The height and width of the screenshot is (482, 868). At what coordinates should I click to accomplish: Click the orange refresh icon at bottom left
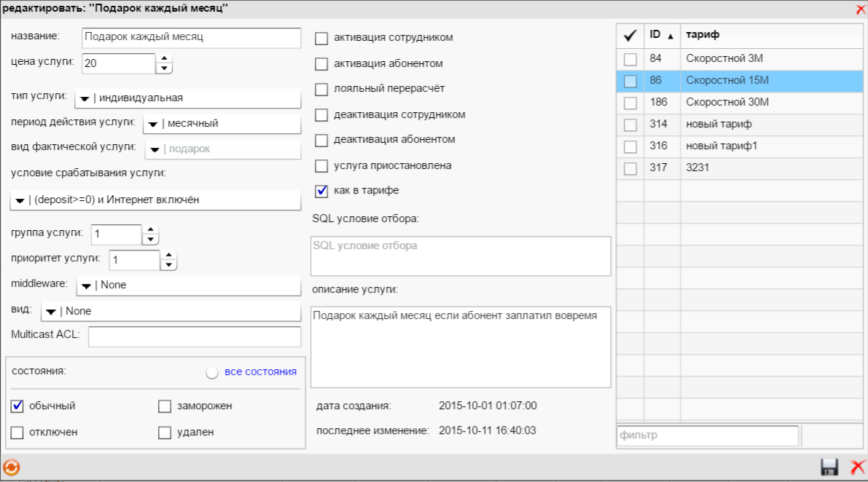pos(12,467)
